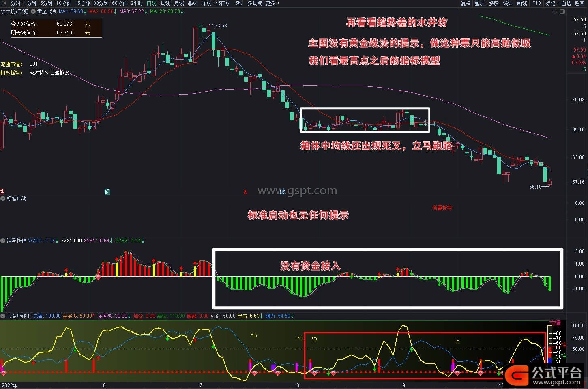
Task: Click month 7 on the time axis
Action: [x=201, y=385]
